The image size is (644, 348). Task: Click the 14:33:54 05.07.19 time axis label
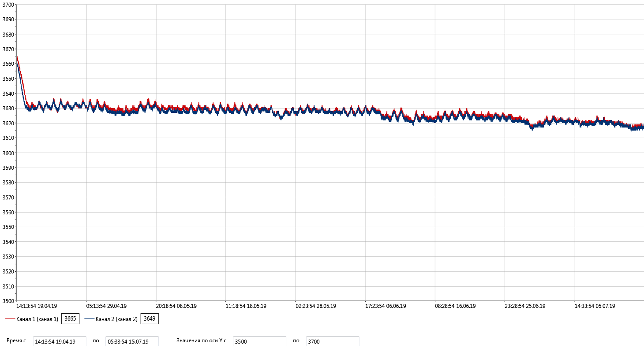pyautogui.click(x=595, y=306)
